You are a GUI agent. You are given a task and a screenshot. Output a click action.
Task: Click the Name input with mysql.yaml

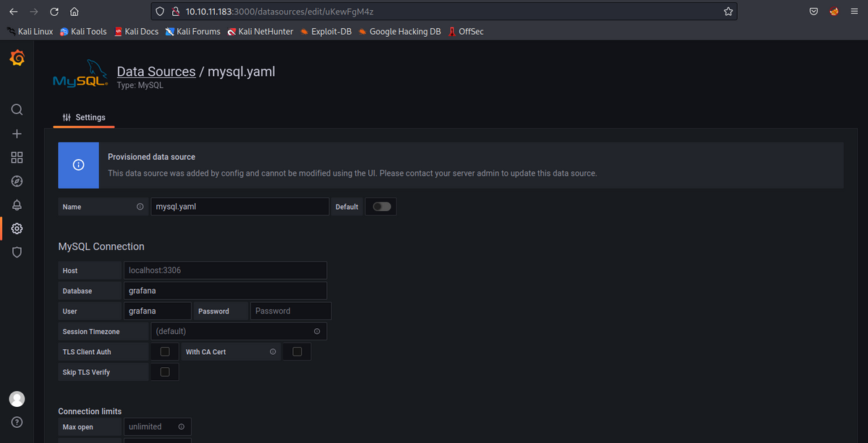[x=239, y=207]
